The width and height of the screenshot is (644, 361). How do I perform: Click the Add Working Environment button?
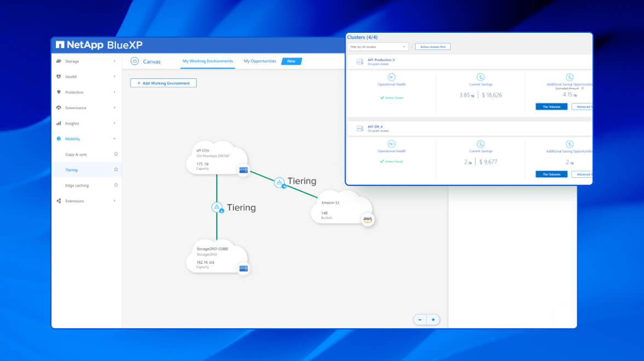(163, 83)
